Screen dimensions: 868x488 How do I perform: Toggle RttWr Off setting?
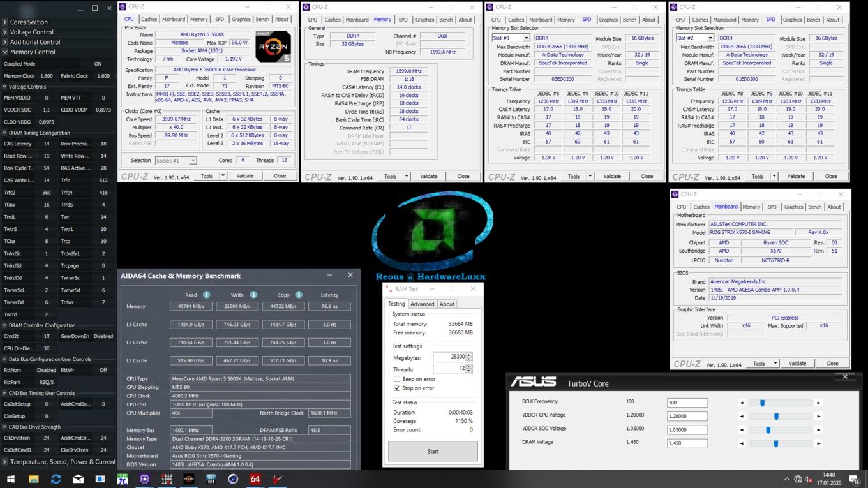coord(103,370)
